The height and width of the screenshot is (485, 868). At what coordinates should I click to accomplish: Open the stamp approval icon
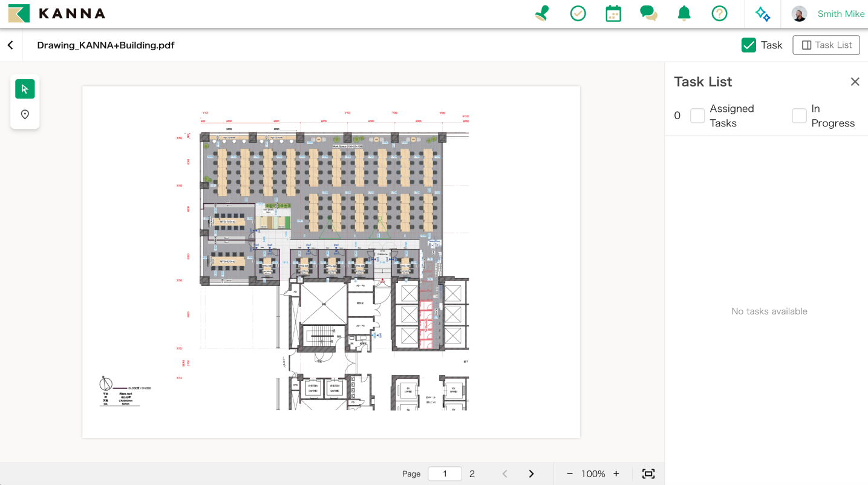542,13
